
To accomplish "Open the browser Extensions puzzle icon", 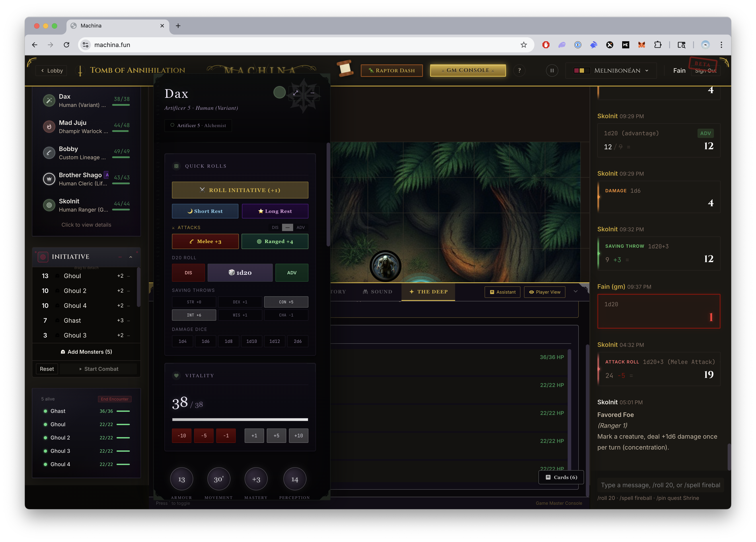I will click(x=658, y=45).
